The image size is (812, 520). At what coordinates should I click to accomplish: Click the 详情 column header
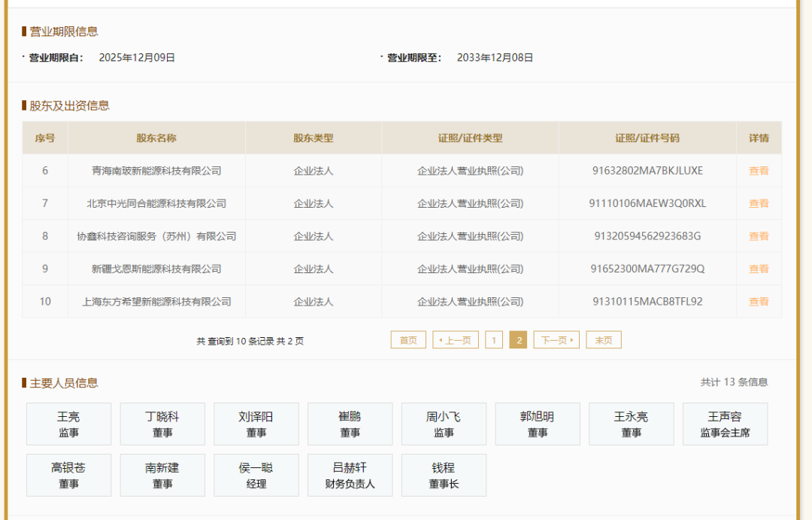click(x=759, y=138)
